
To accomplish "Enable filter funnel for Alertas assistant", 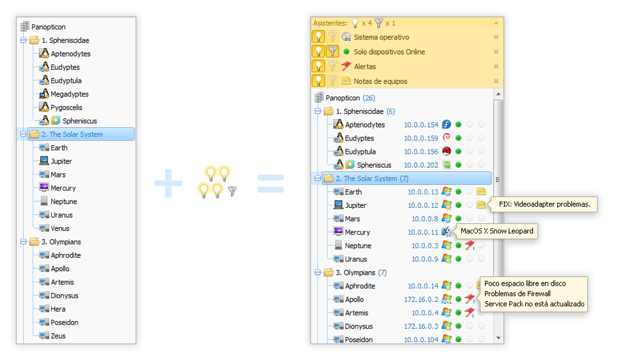I will [x=332, y=66].
